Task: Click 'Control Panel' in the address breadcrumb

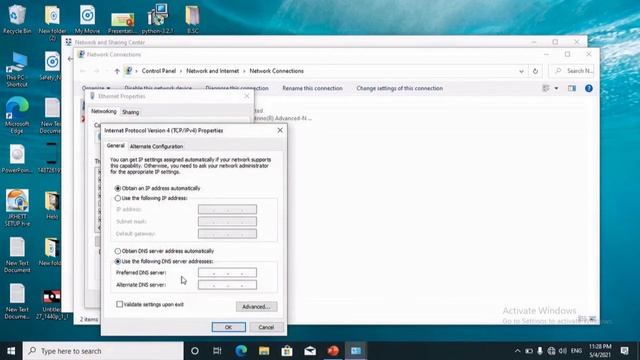Action: pos(159,71)
